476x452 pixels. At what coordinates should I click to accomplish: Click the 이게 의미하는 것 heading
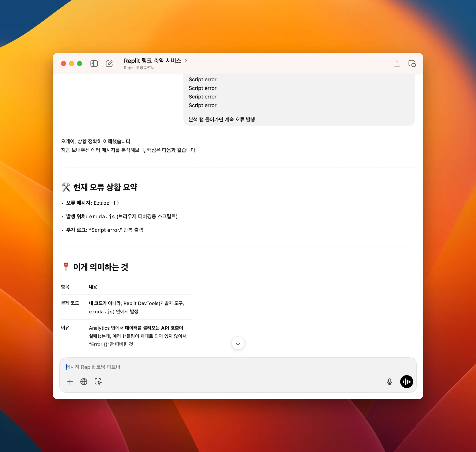click(x=100, y=267)
